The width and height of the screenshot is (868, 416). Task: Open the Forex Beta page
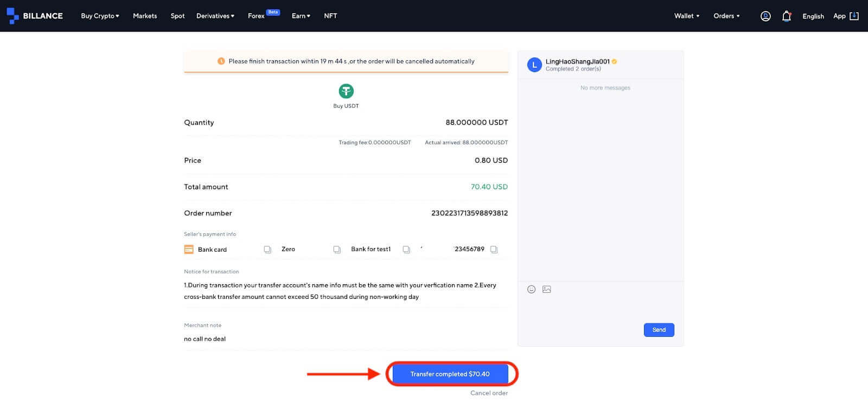click(x=264, y=15)
